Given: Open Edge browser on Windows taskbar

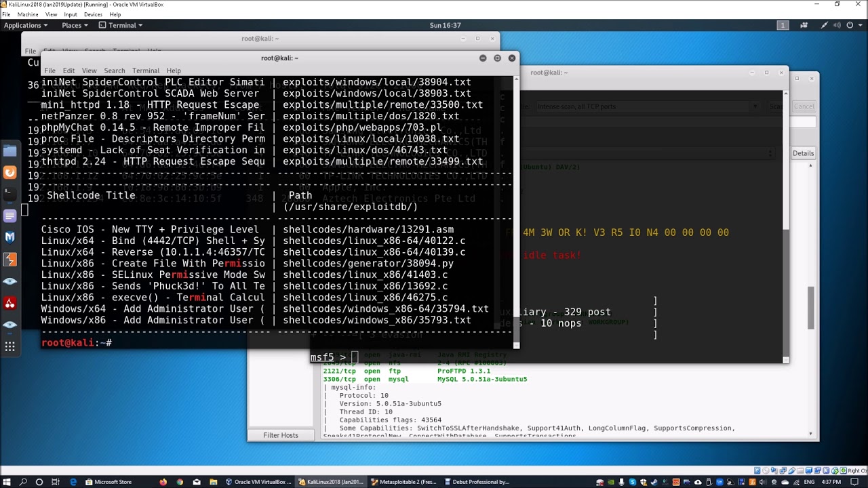Looking at the screenshot, I should click(73, 482).
